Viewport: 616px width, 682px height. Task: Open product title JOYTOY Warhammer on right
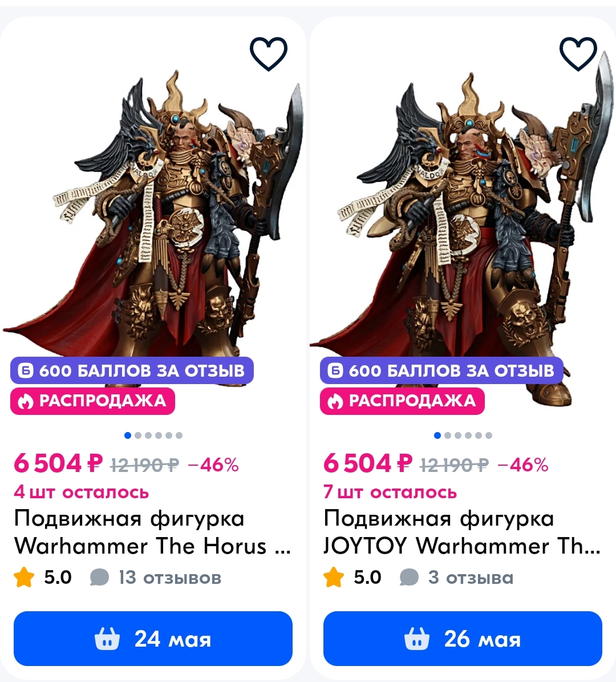(461, 532)
